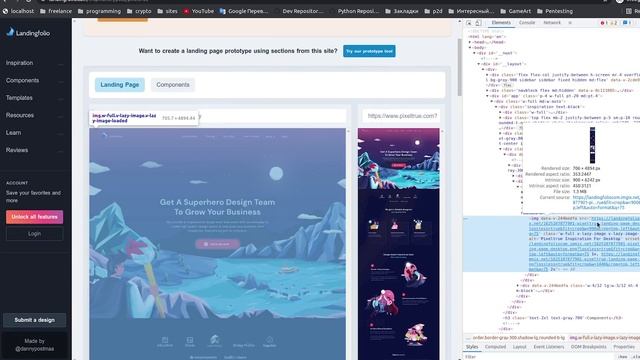Click the page vertical scrollbar

pyautogui.click(x=459, y=67)
